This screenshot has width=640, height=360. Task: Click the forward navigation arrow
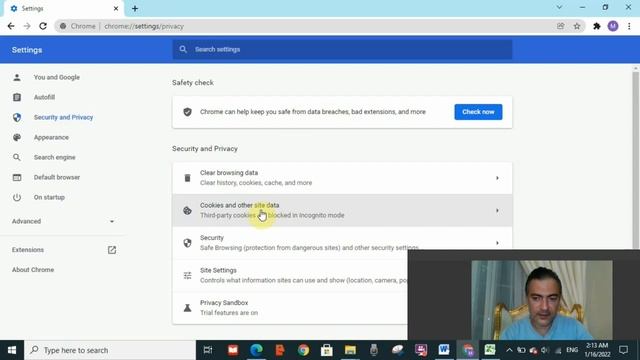[27, 26]
